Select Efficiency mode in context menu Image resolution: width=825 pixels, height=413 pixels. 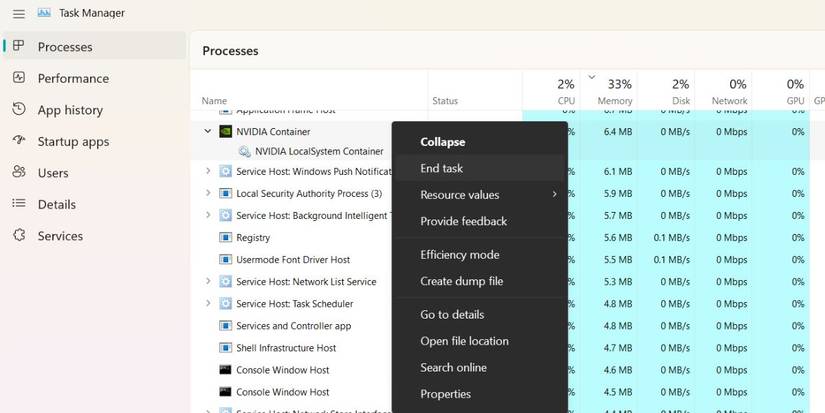click(459, 255)
